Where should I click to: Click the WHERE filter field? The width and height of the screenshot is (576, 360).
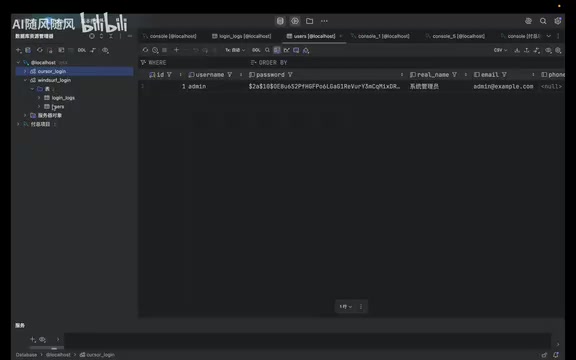click(195, 63)
